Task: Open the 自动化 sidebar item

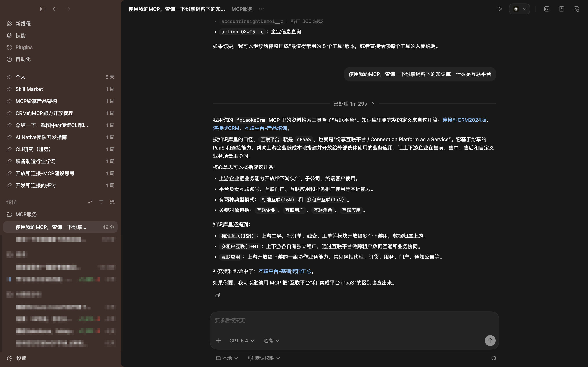Action: pyautogui.click(x=23, y=59)
